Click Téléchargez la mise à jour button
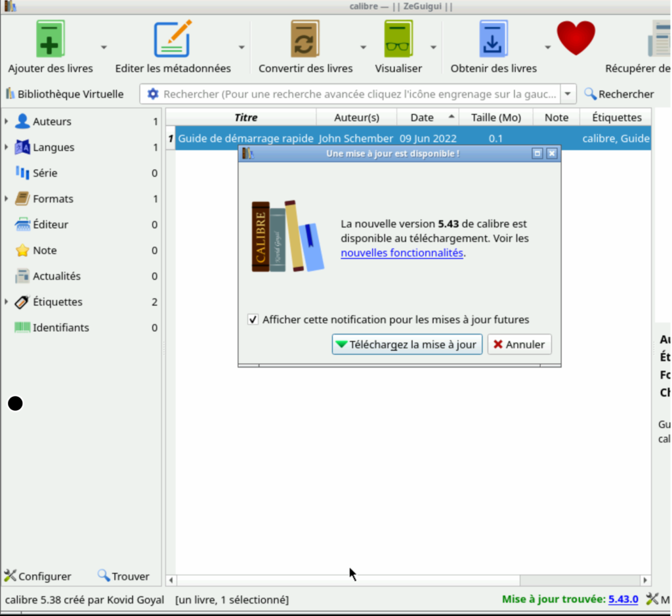Image resolution: width=672 pixels, height=616 pixels. 407,344
